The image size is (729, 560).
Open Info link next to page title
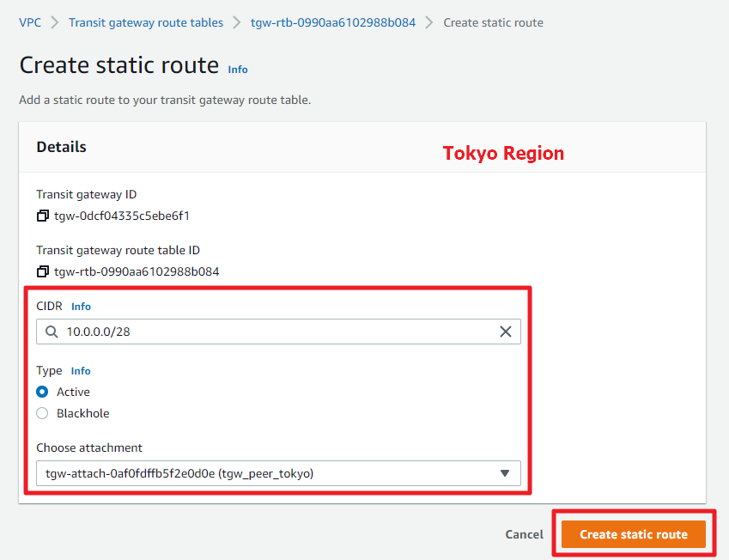click(238, 70)
